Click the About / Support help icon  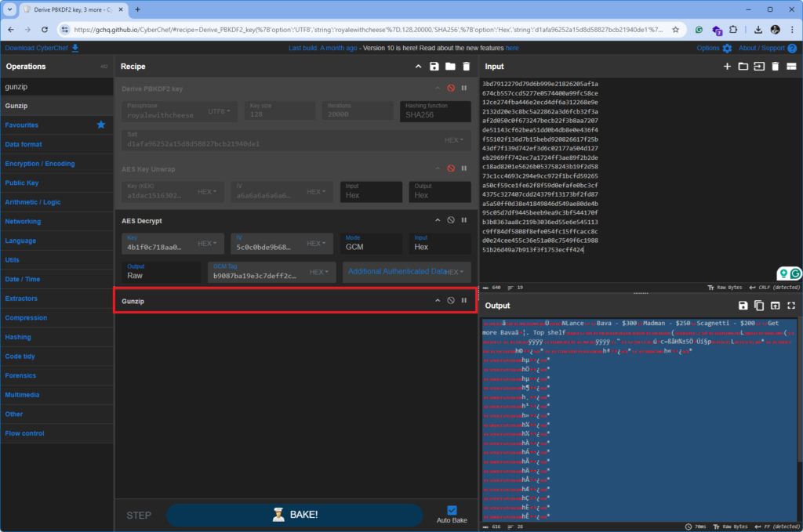pyautogui.click(x=792, y=48)
